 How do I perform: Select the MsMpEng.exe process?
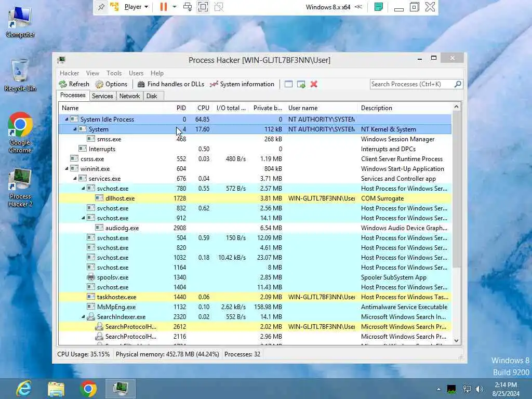coord(255,307)
